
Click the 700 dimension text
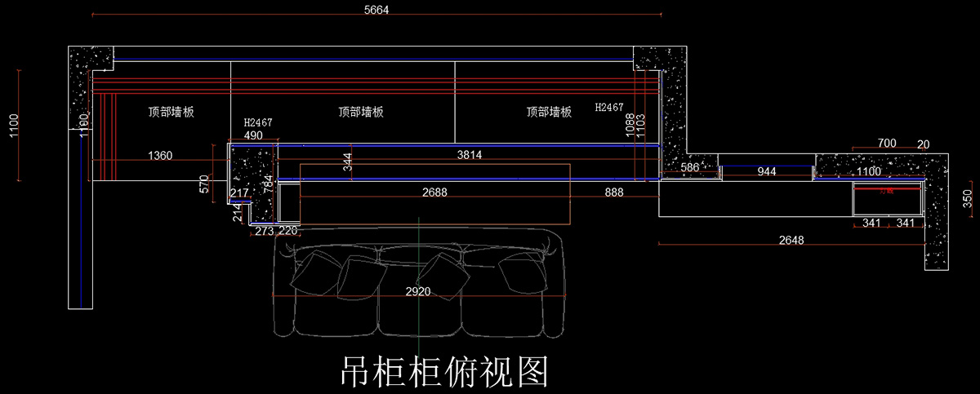point(886,144)
